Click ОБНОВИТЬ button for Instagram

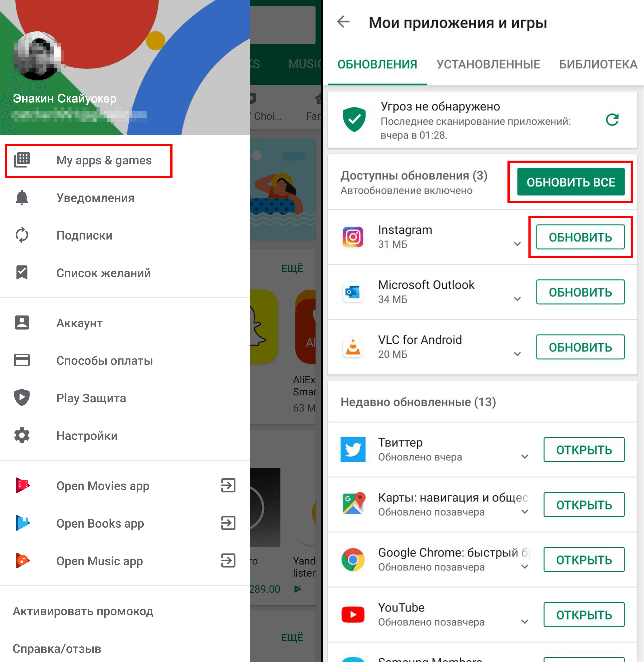[x=581, y=238]
